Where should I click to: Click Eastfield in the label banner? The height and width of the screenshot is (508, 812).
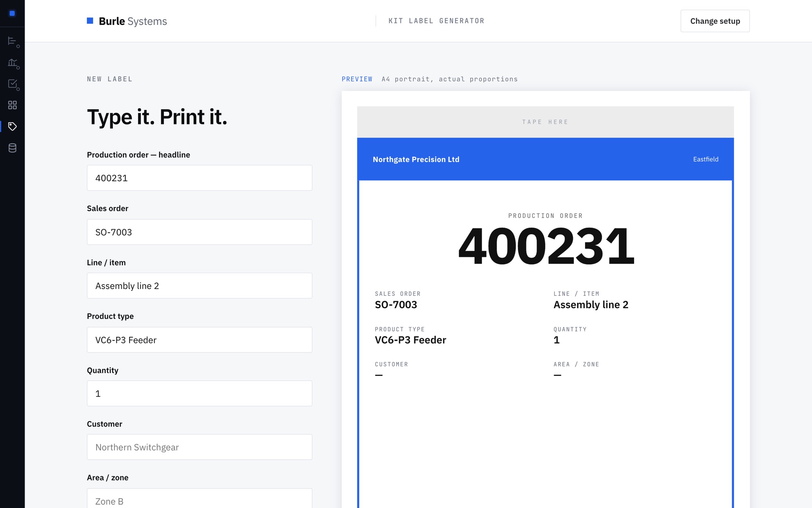click(706, 159)
